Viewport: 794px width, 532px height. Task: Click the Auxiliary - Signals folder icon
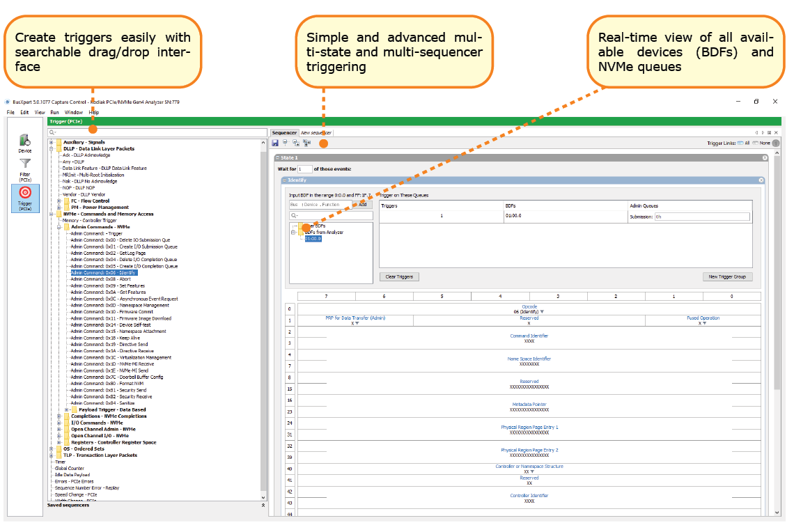click(59, 142)
